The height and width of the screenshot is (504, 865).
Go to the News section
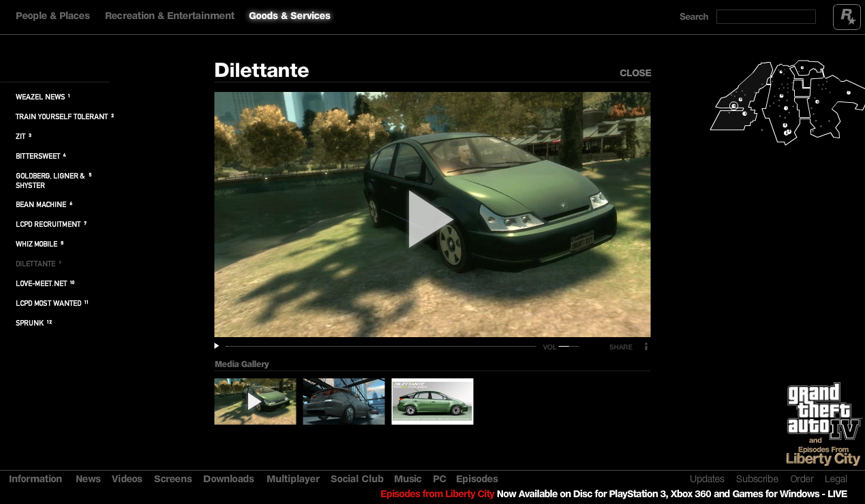88,479
